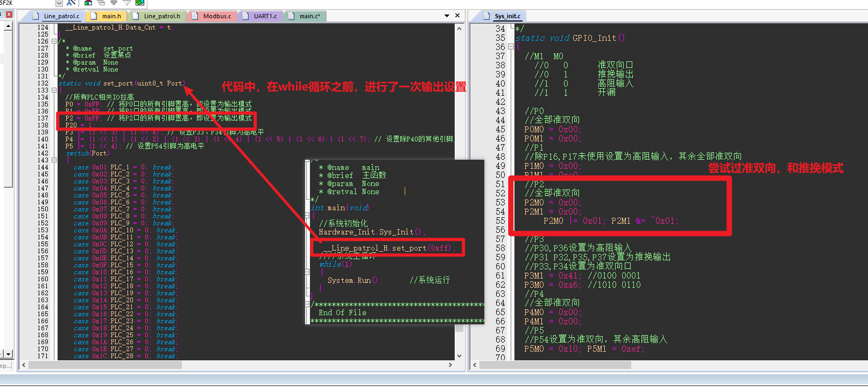Screen dimensions: 868x391
Task: Click the Sys_init.c horizontal scrollbar thumb
Action: point(555,365)
